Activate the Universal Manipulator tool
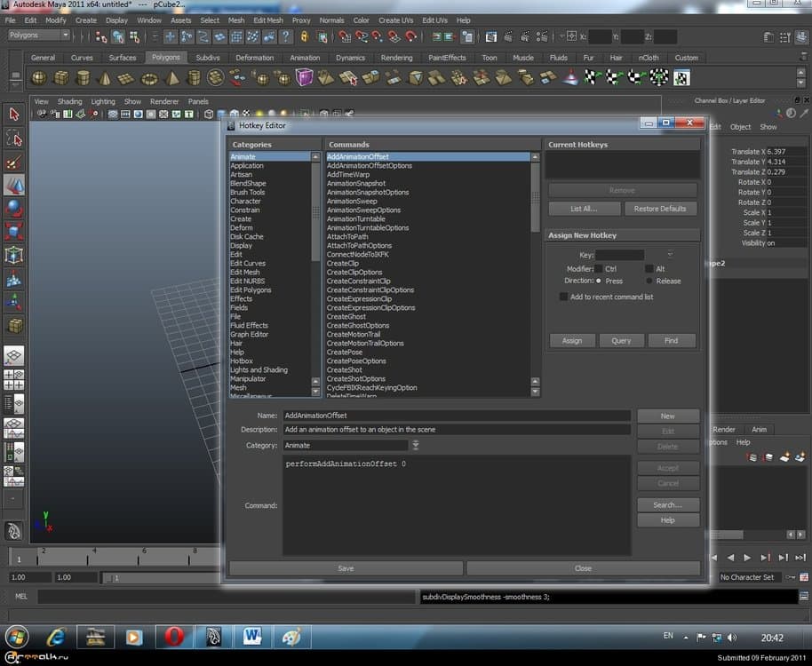The image size is (812, 666). click(x=14, y=255)
